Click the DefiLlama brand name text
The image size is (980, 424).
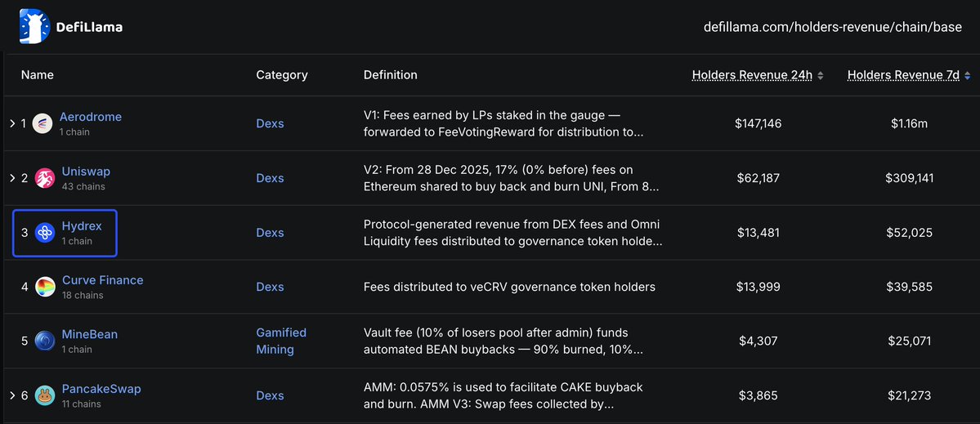click(89, 28)
